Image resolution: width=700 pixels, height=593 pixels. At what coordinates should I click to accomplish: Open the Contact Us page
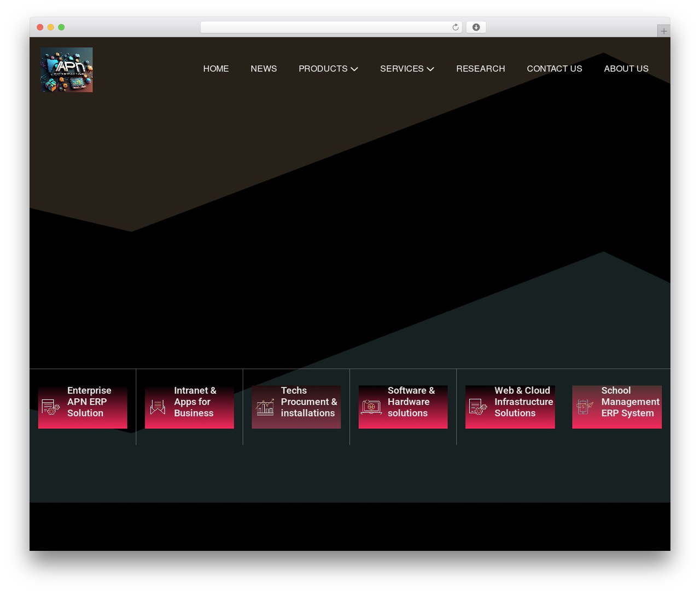[x=555, y=69]
